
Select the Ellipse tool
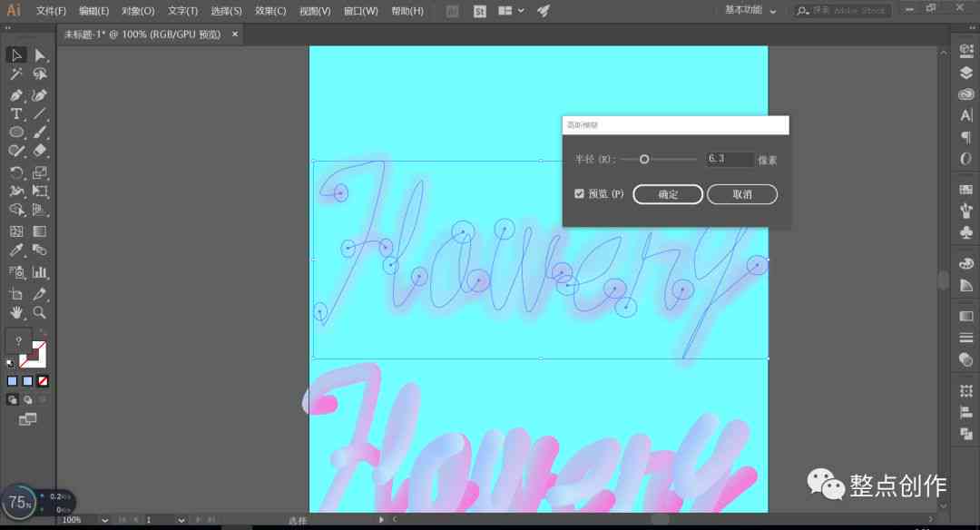tap(16, 132)
